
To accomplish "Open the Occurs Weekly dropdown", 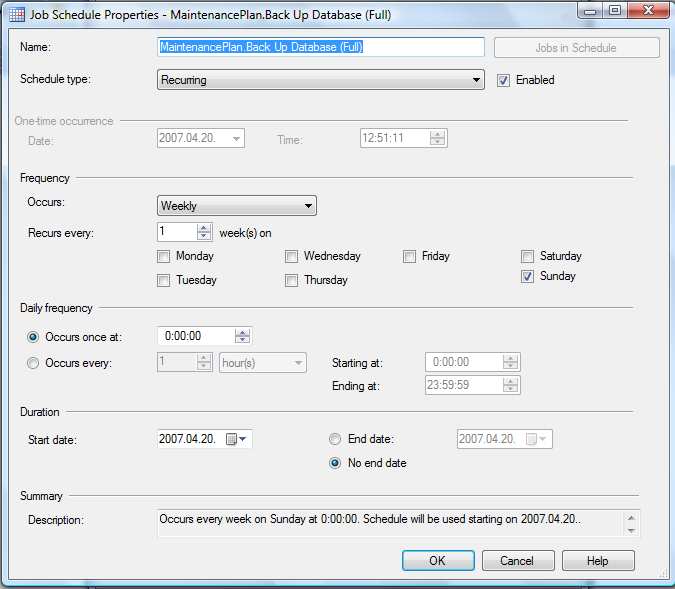I will tap(237, 206).
